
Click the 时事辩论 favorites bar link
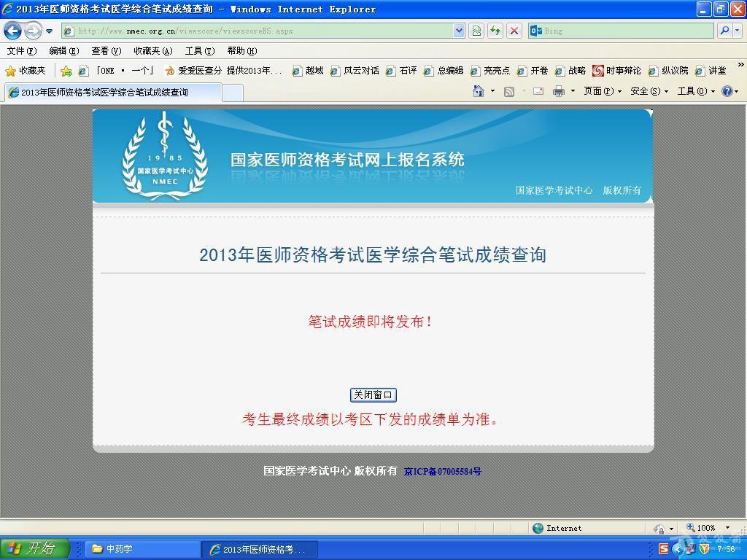pos(616,71)
